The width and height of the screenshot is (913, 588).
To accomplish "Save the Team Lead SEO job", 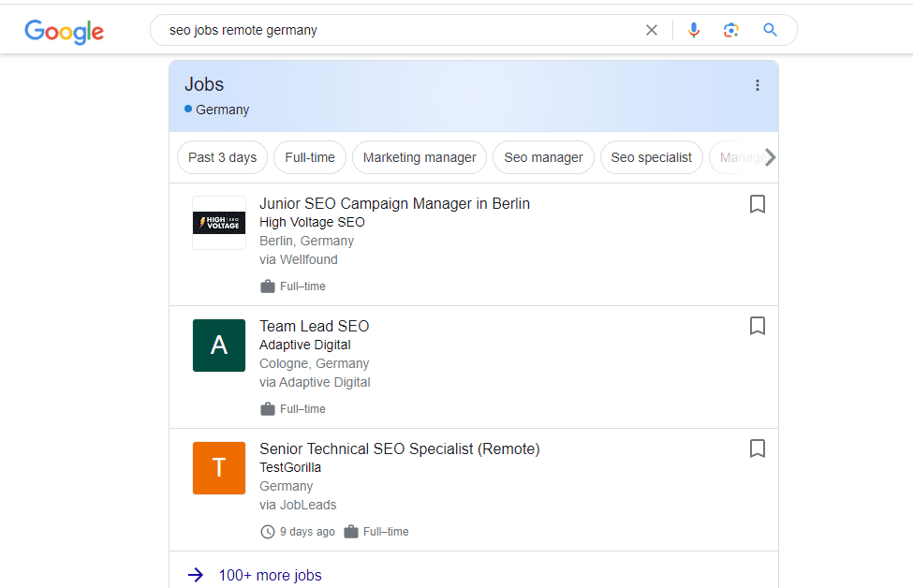I will [758, 326].
